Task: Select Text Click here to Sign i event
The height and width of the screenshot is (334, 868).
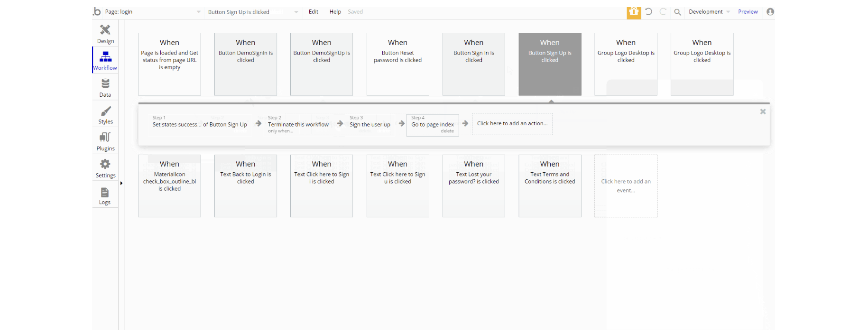Action: coord(322,186)
